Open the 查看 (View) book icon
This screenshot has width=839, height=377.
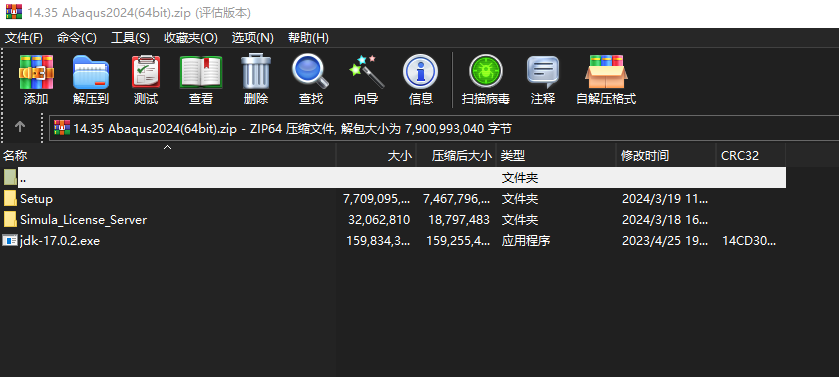(201, 72)
